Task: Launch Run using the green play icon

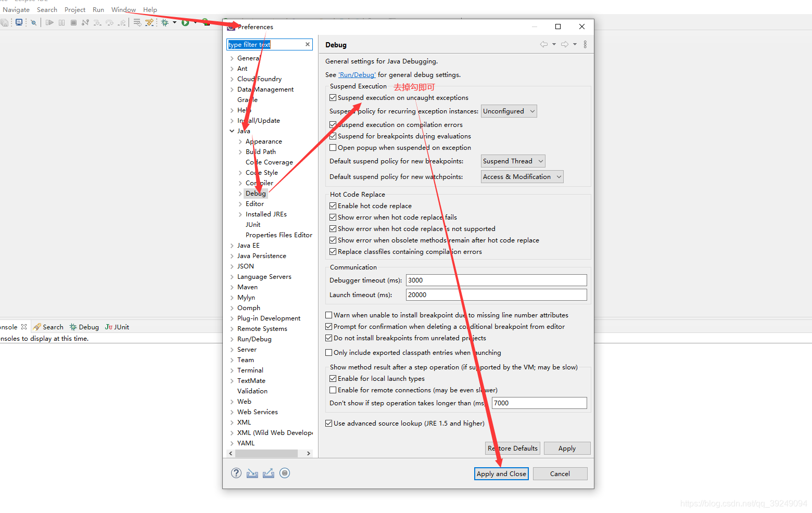Action: [185, 22]
